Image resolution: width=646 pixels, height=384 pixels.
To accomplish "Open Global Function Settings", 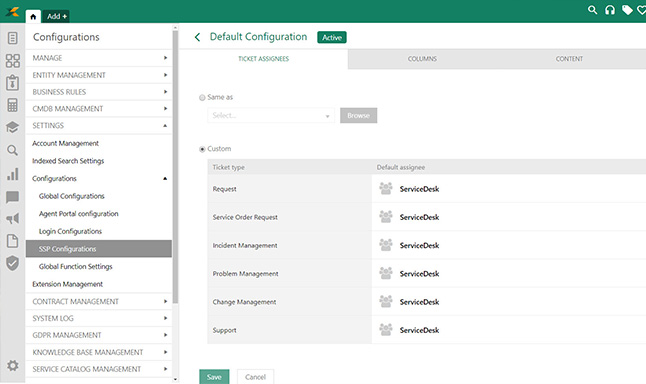I will point(75,267).
